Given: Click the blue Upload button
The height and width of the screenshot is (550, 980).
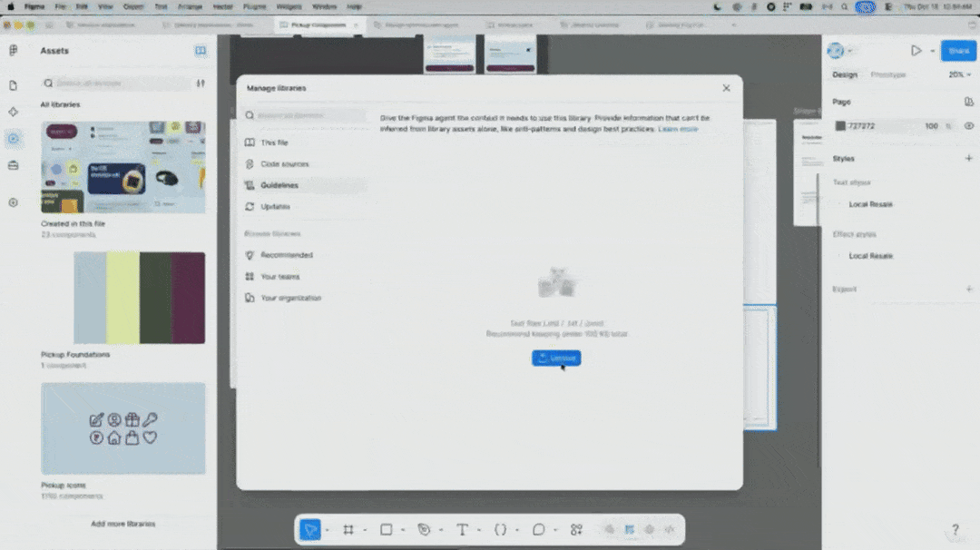Looking at the screenshot, I should (556, 358).
